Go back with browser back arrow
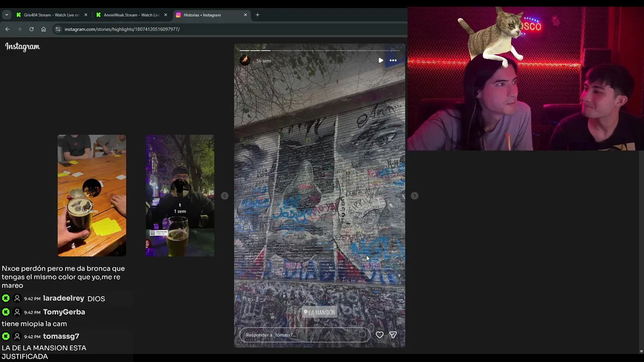 7,29
